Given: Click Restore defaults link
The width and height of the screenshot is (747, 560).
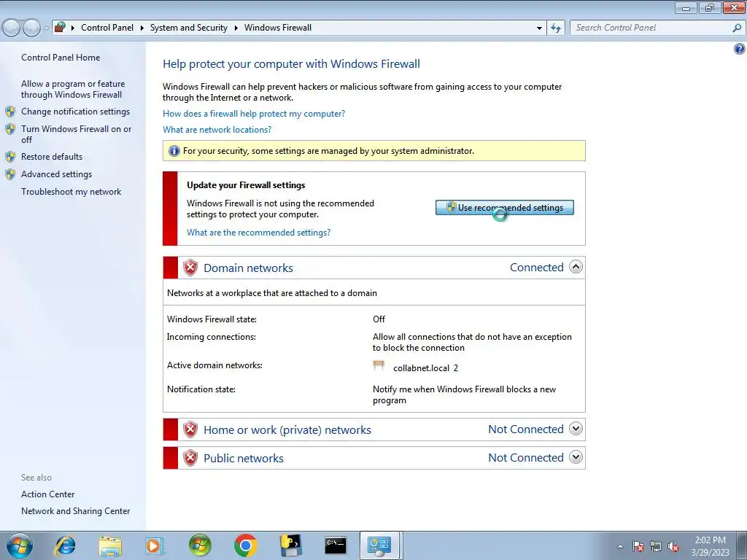Looking at the screenshot, I should [x=52, y=157].
